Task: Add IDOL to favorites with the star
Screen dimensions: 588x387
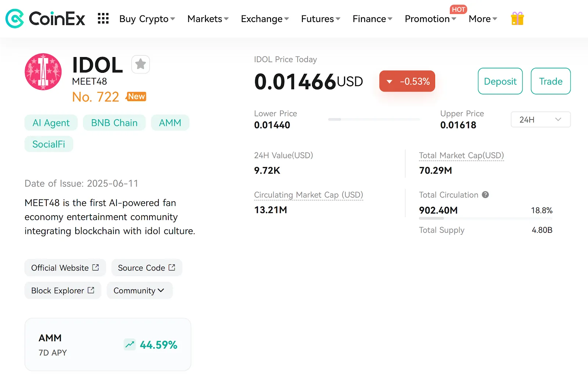Action: pos(140,64)
